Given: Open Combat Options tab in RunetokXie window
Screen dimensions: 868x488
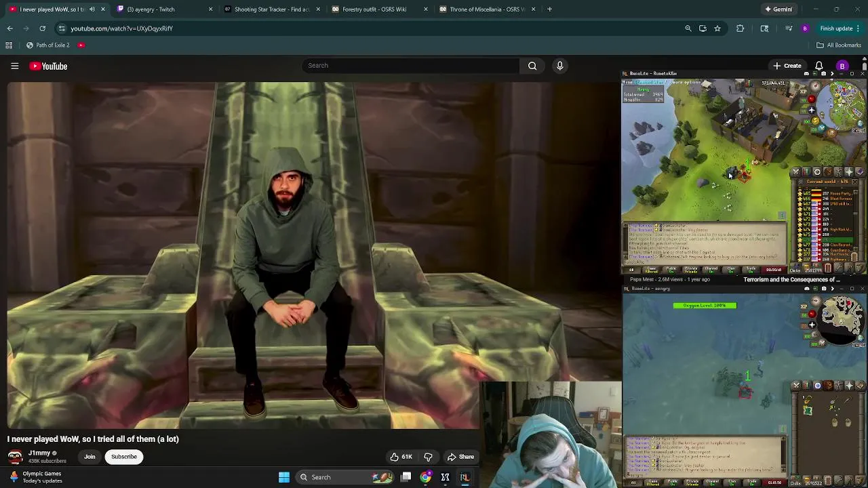Looking at the screenshot, I should [796, 172].
